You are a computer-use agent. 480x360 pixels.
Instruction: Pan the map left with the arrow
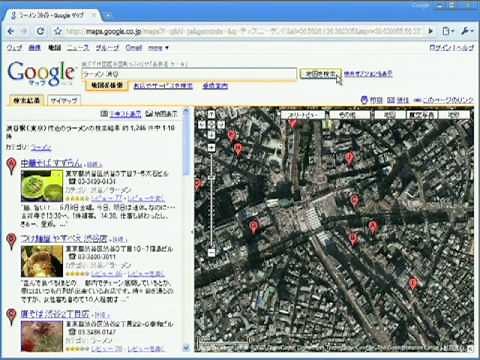click(x=202, y=125)
